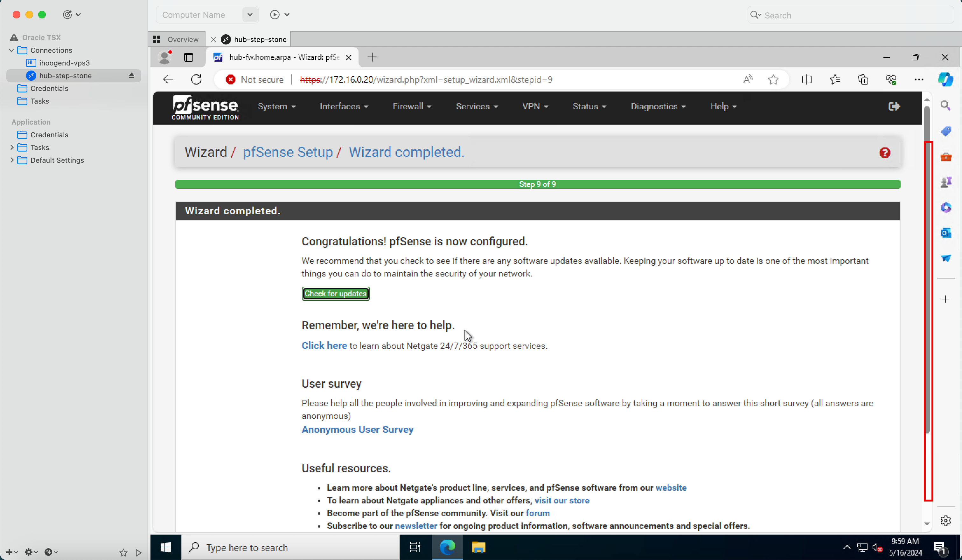Viewport: 962px width, 560px height.
Task: Click the logout icon top right
Action: 895,106
